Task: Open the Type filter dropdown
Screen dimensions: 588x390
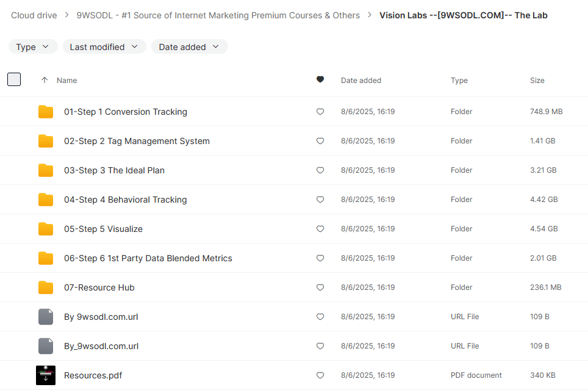Action: (33, 47)
